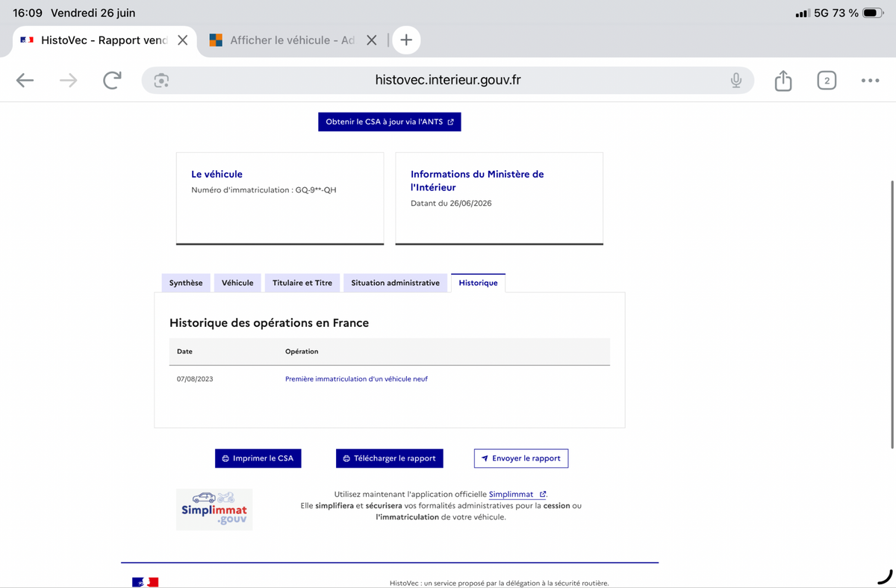Switch to Afficher le véhicule browser tab
Image resolution: width=896 pixels, height=588 pixels.
(292, 40)
